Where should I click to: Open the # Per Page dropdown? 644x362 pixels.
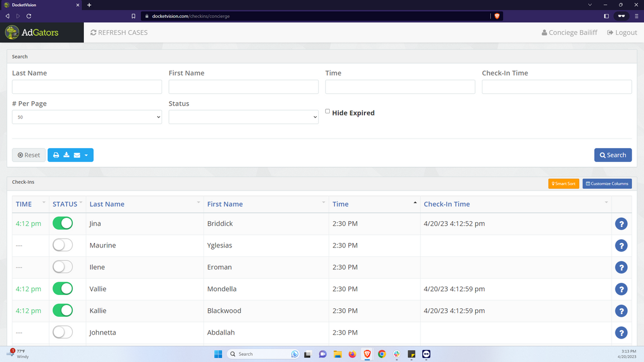(87, 117)
